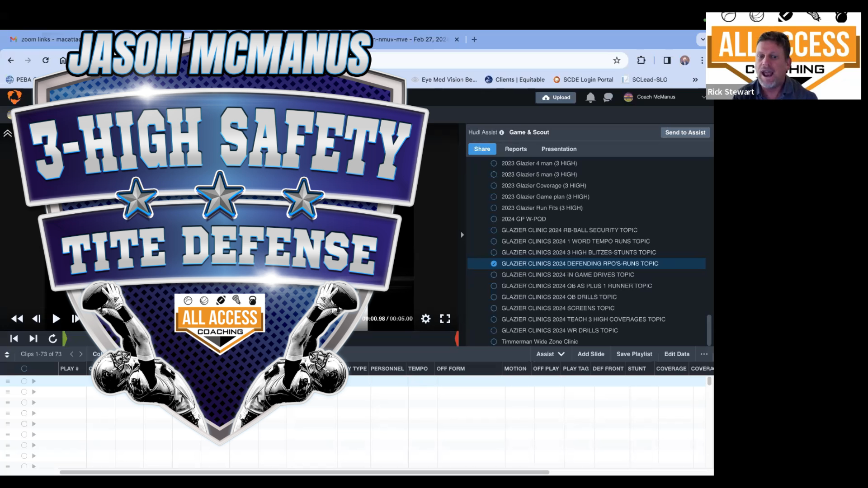This screenshot has height=488, width=868.
Task: Rewind the video with double-arrow icon
Action: click(x=17, y=319)
